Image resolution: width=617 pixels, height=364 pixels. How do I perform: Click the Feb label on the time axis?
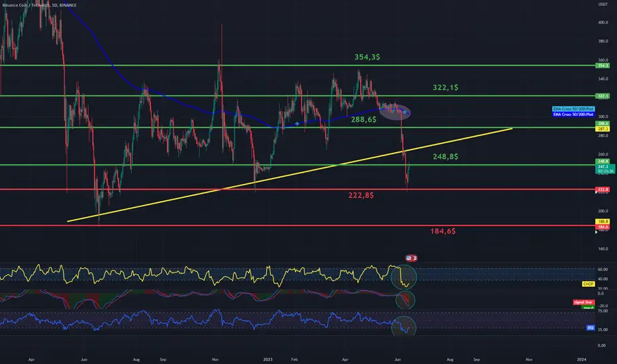[294, 359]
